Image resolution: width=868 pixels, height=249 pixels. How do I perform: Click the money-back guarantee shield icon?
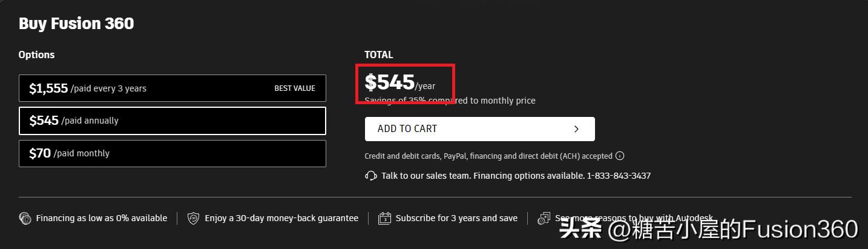pos(193,218)
